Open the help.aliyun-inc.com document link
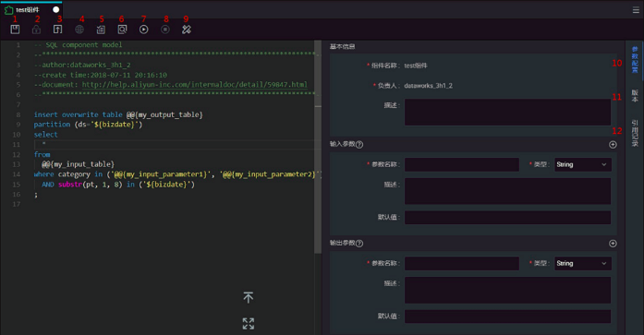Screen dimensions: 644x335 [195, 85]
